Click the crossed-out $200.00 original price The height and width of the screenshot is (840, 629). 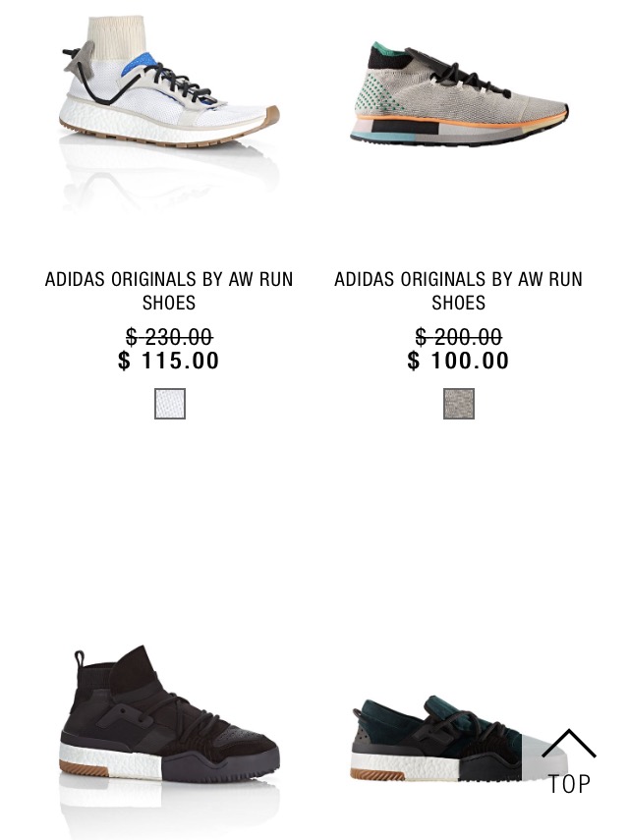459,338
